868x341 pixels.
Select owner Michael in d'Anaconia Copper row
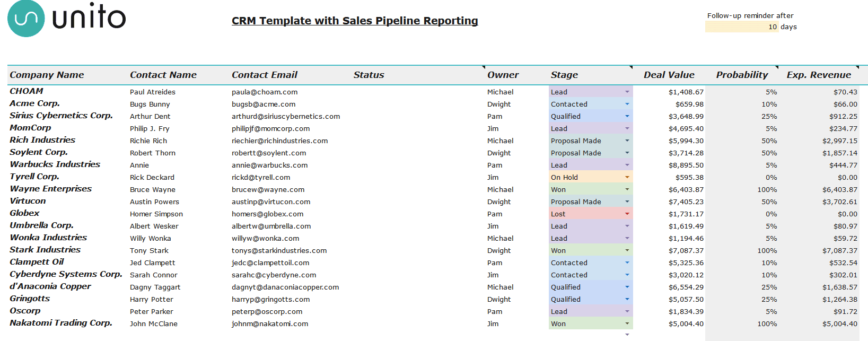pyautogui.click(x=501, y=287)
